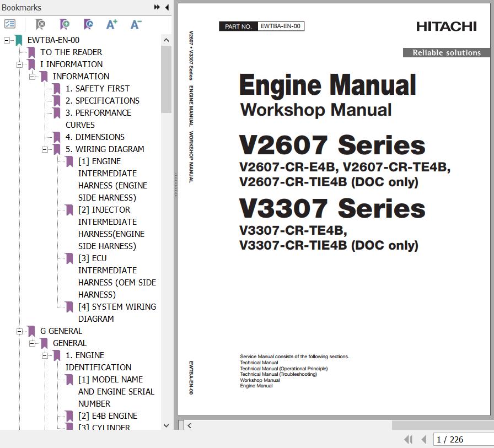Open [4] SYSTEM WIRING DIAGRAM bookmark
Viewport: 494px width, 448px height.
(117, 313)
